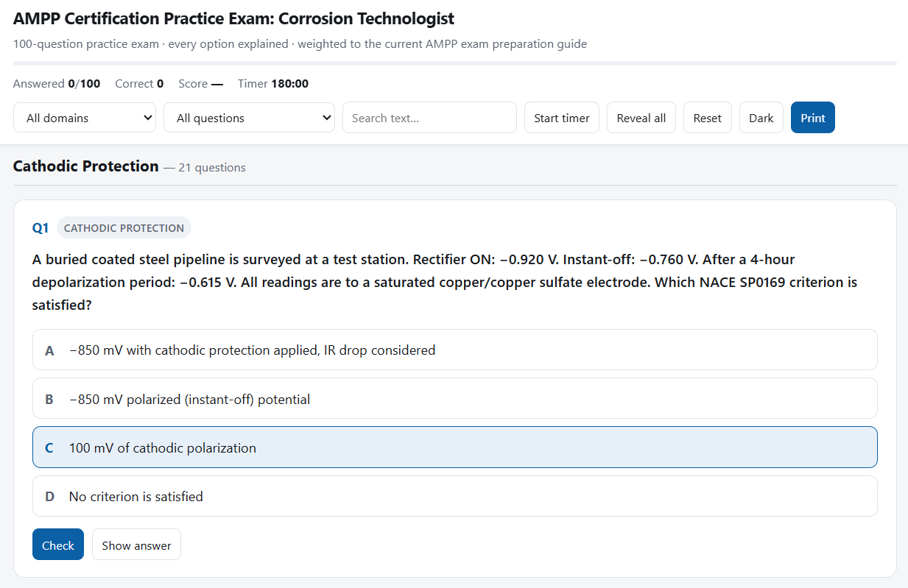The width and height of the screenshot is (908, 588).
Task: Select option B, −850 mV polarized instant-off potential
Action: click(455, 399)
